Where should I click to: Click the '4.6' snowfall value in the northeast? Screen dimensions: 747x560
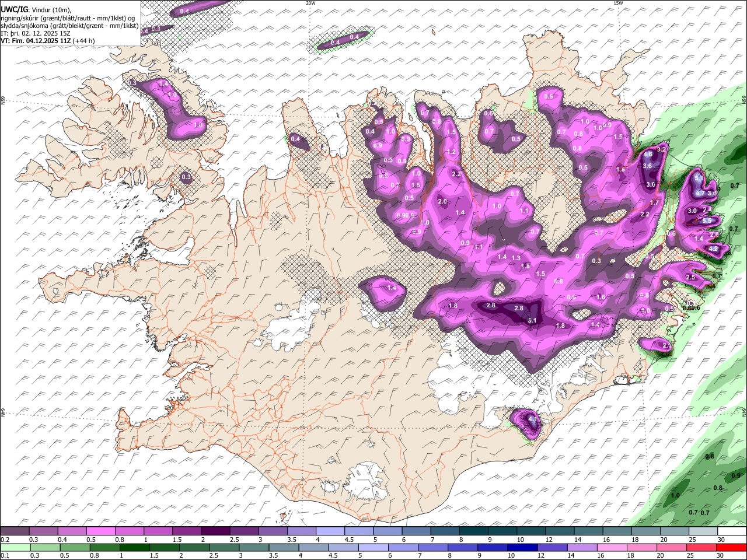648,154
